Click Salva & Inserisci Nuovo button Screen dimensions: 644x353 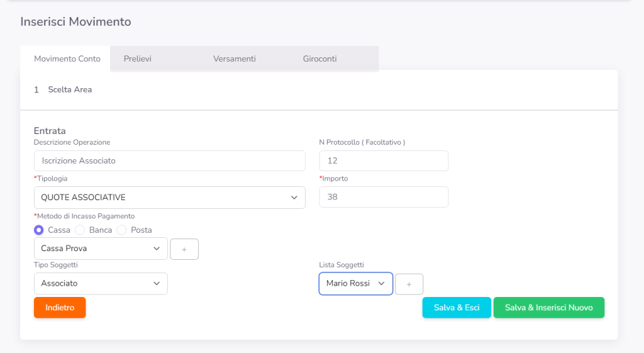click(x=548, y=308)
